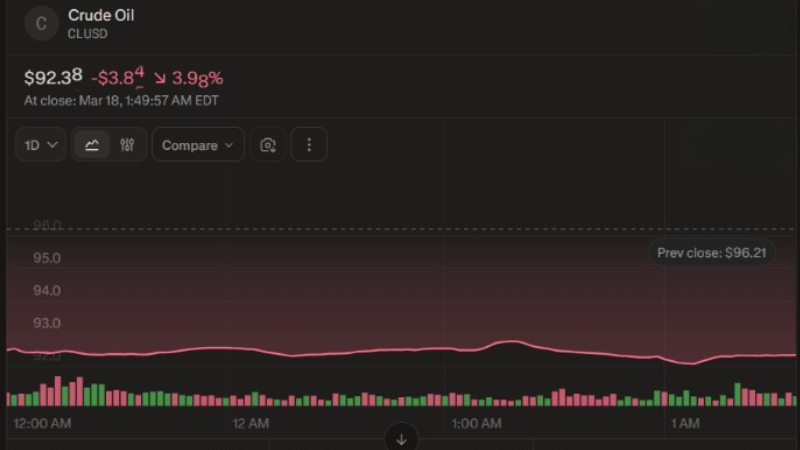Click the Crude Oil title
Viewport: 800px width, 450px height.
[101, 16]
